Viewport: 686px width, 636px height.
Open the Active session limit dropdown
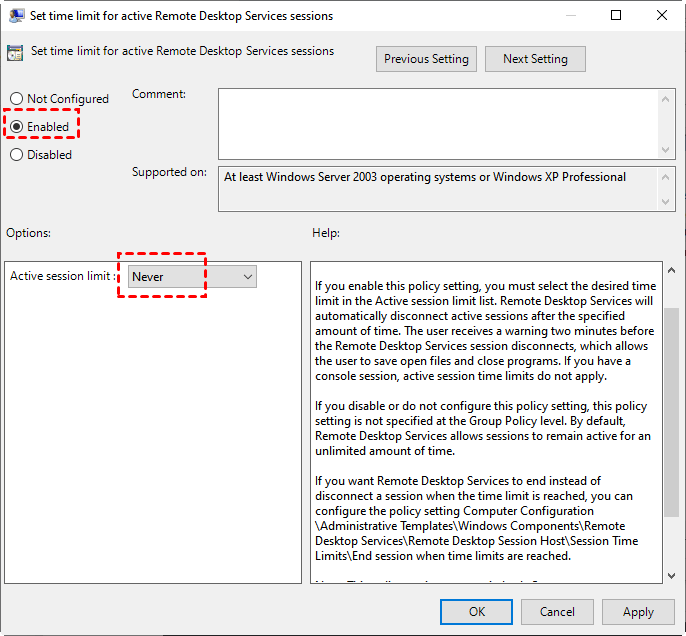pos(192,276)
